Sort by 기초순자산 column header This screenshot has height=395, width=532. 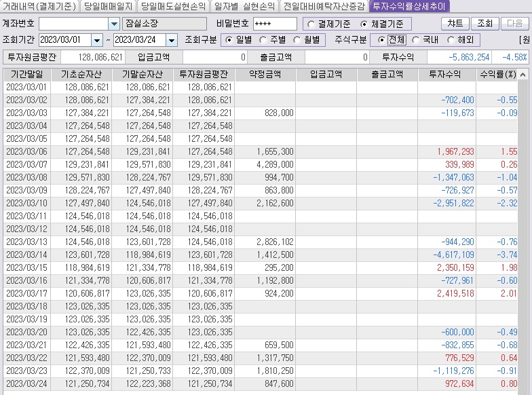point(81,75)
